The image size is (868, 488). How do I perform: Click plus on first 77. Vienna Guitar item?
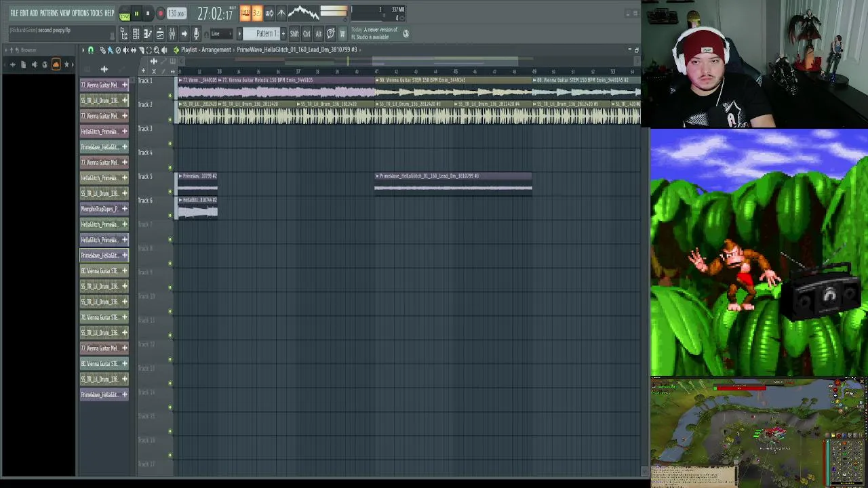coord(125,85)
